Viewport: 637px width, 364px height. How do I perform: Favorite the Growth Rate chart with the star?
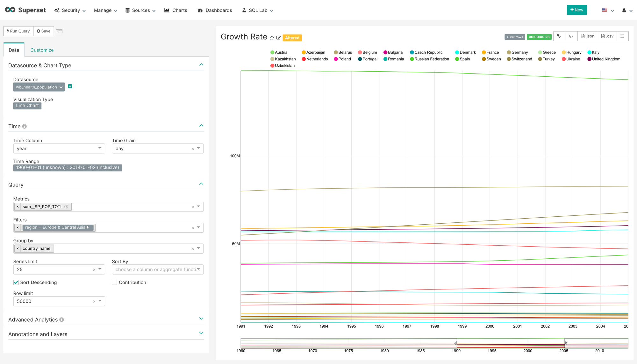point(272,38)
